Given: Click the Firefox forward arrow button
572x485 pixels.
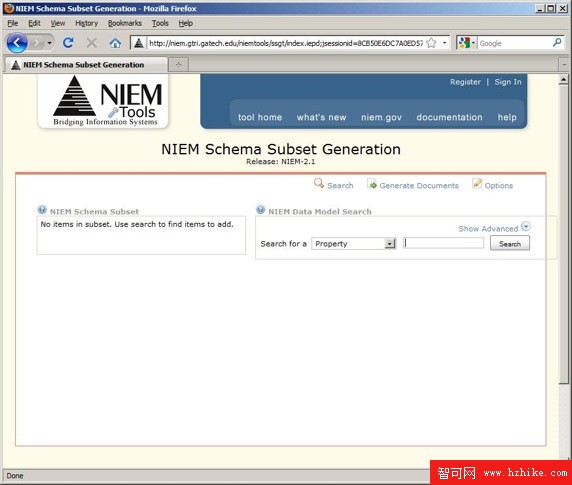Looking at the screenshot, I should pyautogui.click(x=36, y=43).
